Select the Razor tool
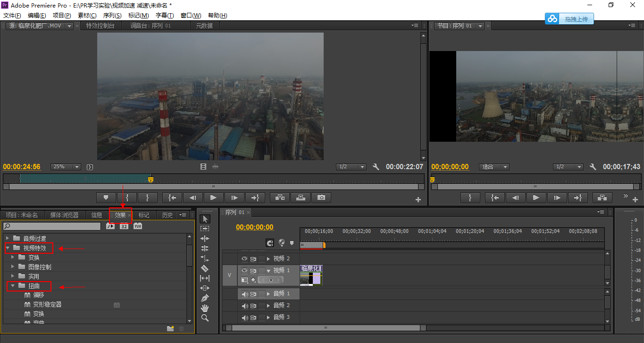This screenshot has width=644, height=343. pos(205,268)
